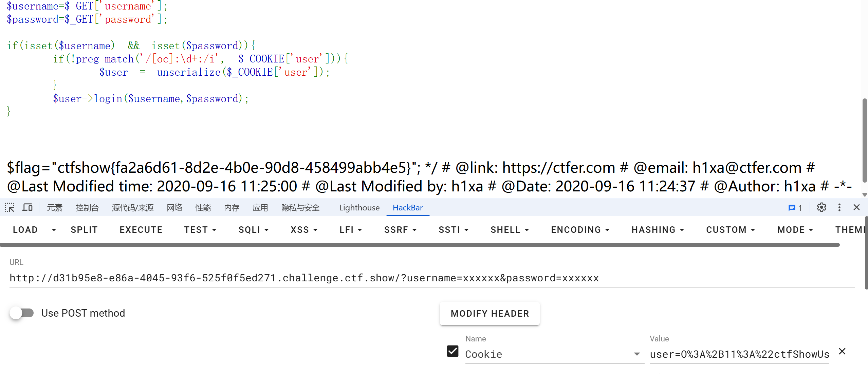This screenshot has width=868, height=374.
Task: Toggle the device toolbar icon
Action: tap(27, 208)
